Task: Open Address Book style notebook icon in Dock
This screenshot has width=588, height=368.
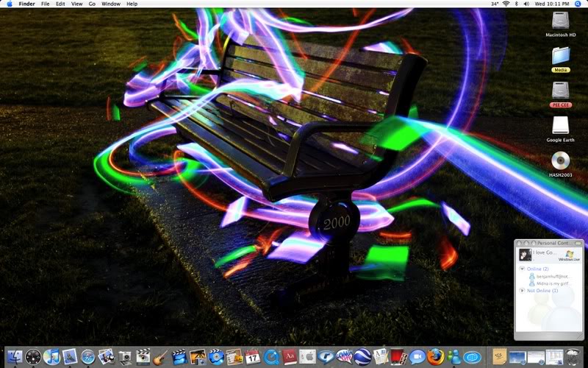Action: coord(234,357)
